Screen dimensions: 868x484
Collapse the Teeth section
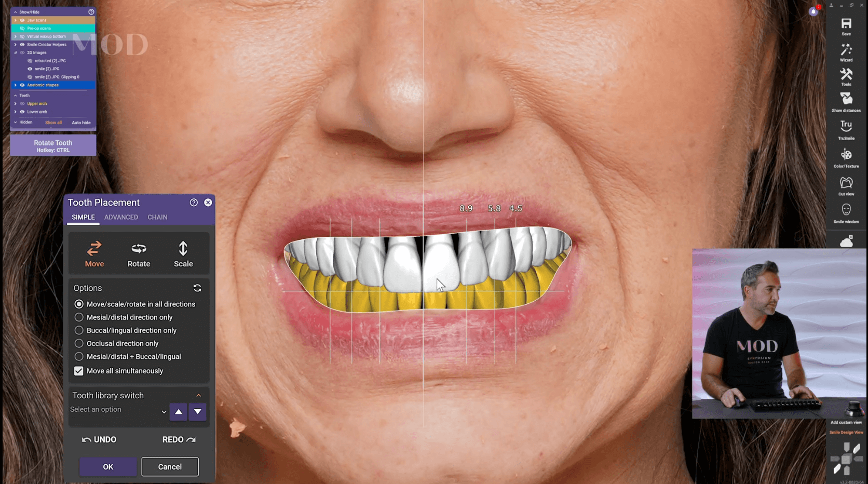click(x=16, y=96)
